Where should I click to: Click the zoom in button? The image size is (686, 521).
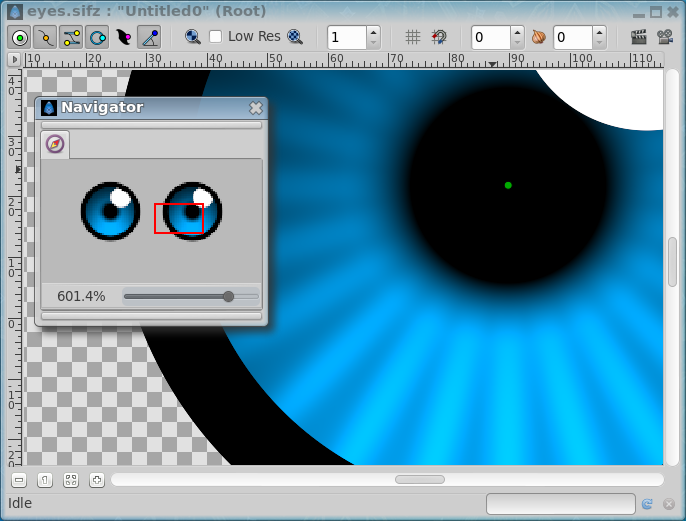[97, 480]
